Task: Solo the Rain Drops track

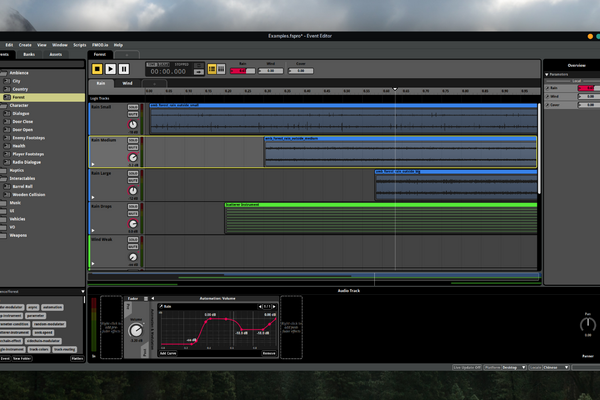Action: (133, 207)
